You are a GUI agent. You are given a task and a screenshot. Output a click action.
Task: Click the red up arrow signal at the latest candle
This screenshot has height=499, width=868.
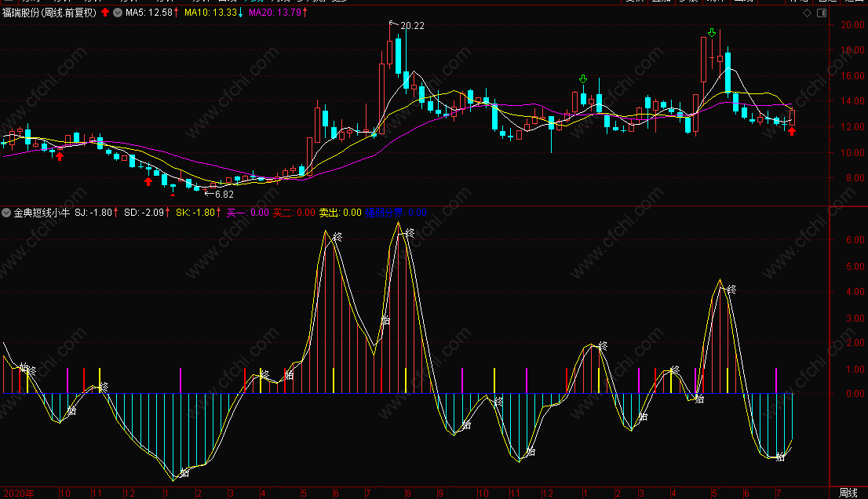click(792, 131)
